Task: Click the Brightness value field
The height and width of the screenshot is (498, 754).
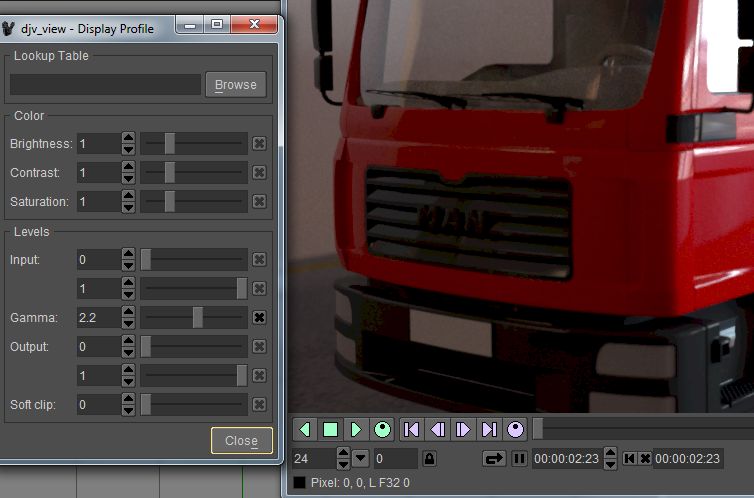Action: [99, 144]
